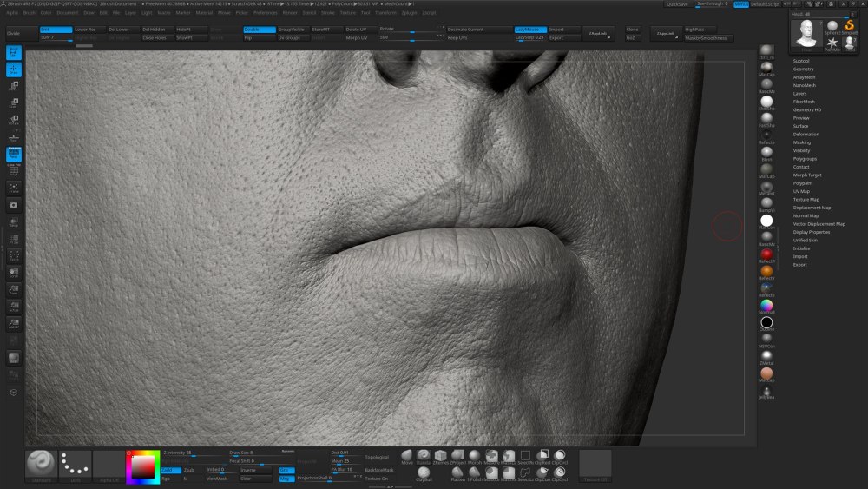This screenshot has height=489, width=868.
Task: Choose the JellyBean material icon
Action: (x=766, y=393)
